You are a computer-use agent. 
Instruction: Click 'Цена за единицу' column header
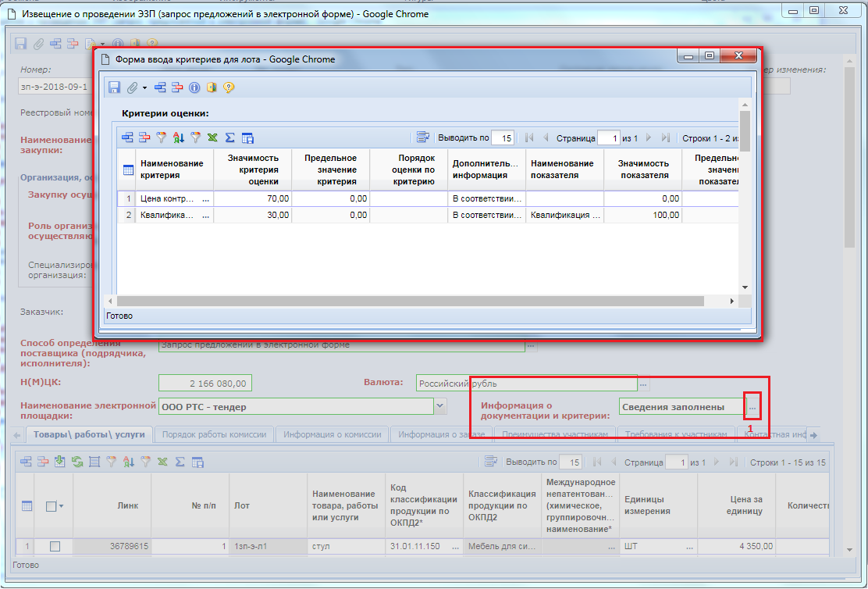(736, 505)
